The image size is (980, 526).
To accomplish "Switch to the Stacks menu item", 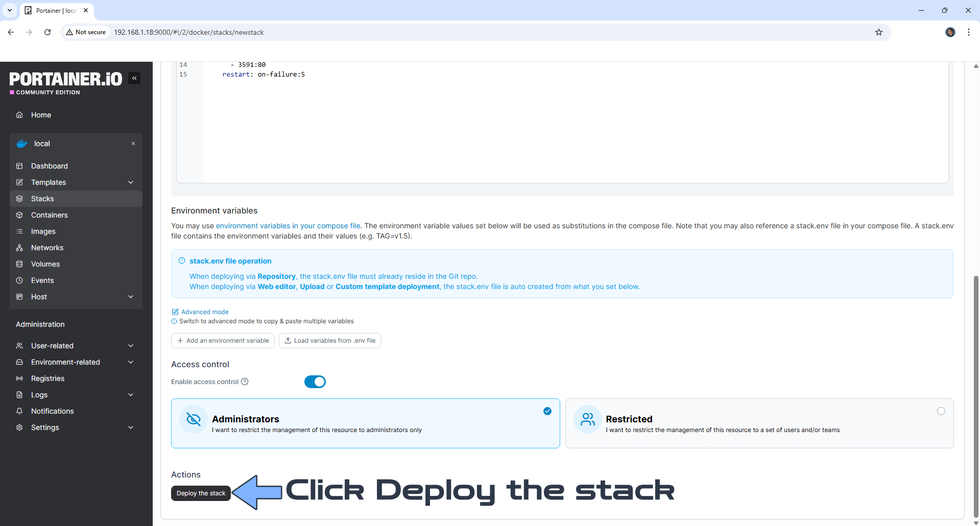I will (43, 199).
